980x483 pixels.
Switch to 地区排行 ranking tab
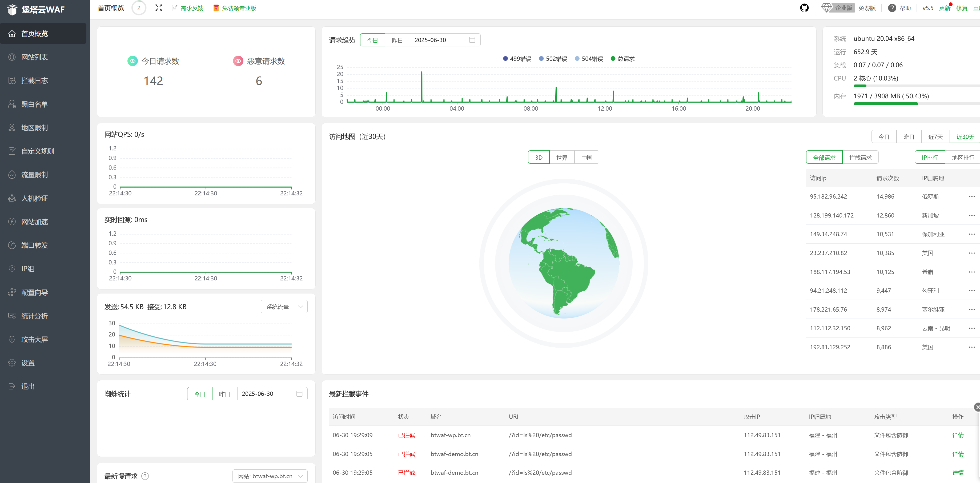click(x=962, y=158)
